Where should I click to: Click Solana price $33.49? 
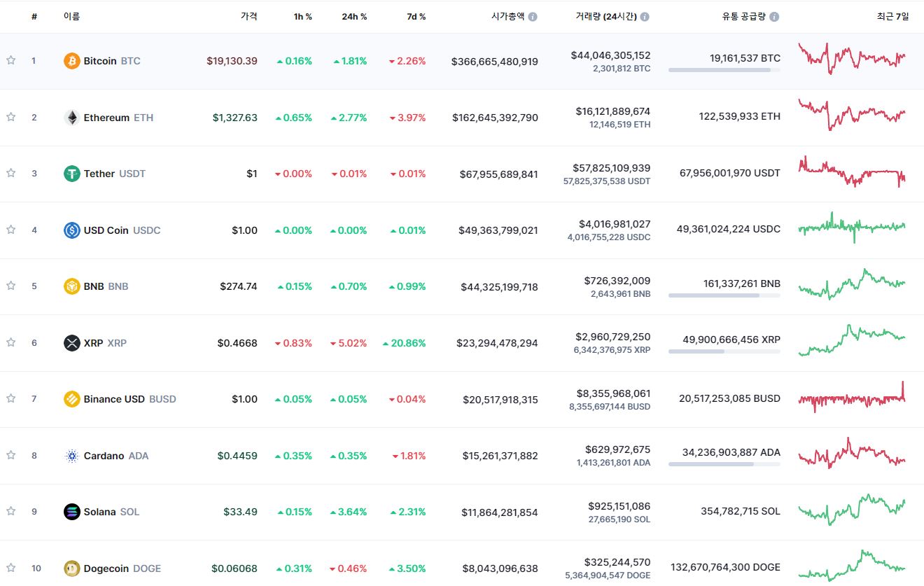240,512
